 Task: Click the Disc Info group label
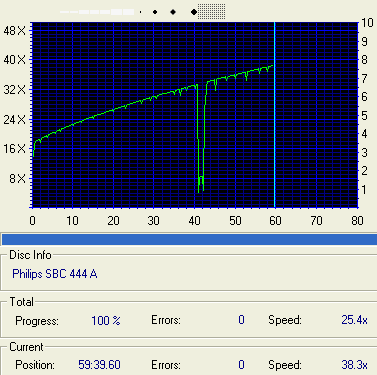[30, 255]
